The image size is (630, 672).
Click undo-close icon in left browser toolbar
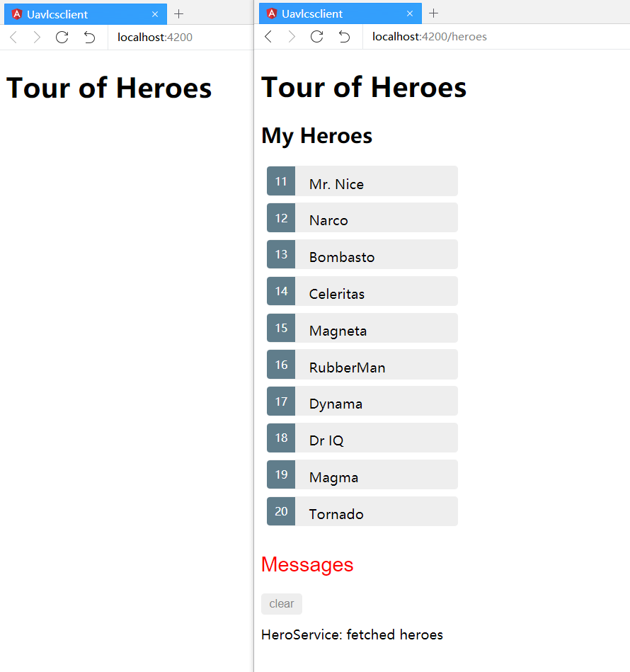point(89,38)
